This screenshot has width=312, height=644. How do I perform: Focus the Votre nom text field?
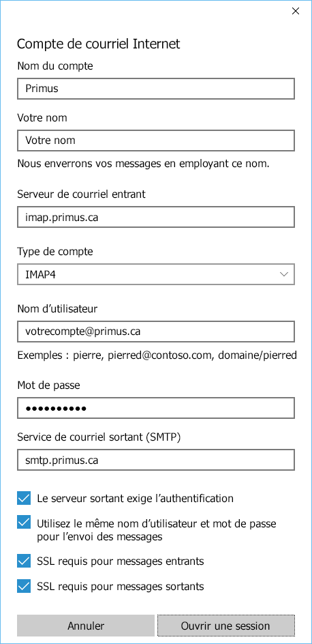coord(156,141)
